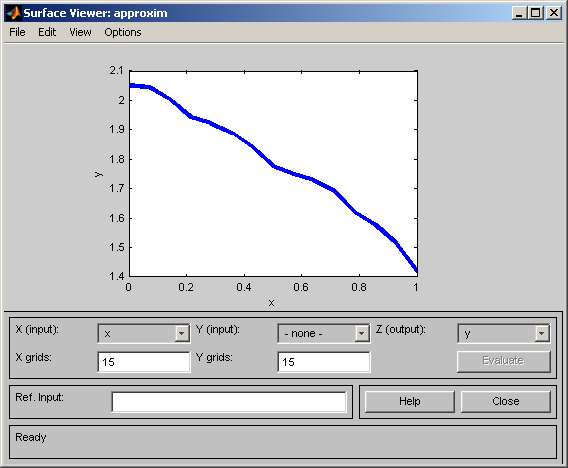Click the Help button

[x=410, y=401]
